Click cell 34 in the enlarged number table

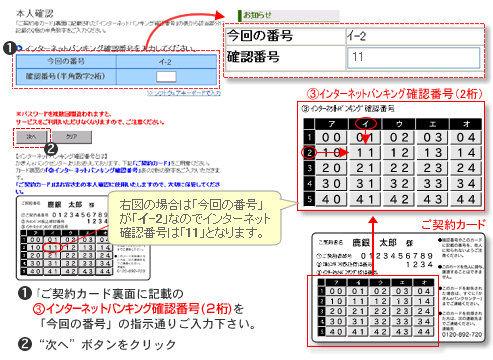click(x=466, y=184)
